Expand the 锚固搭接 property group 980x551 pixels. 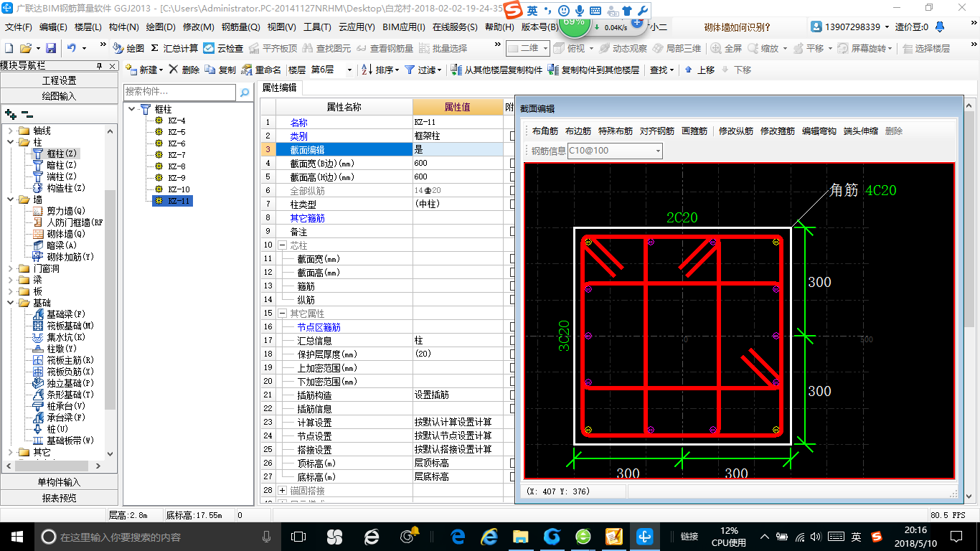point(282,490)
